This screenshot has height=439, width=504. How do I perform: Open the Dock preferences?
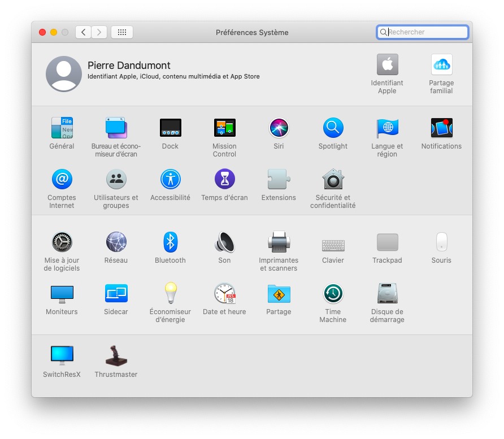tap(171, 128)
